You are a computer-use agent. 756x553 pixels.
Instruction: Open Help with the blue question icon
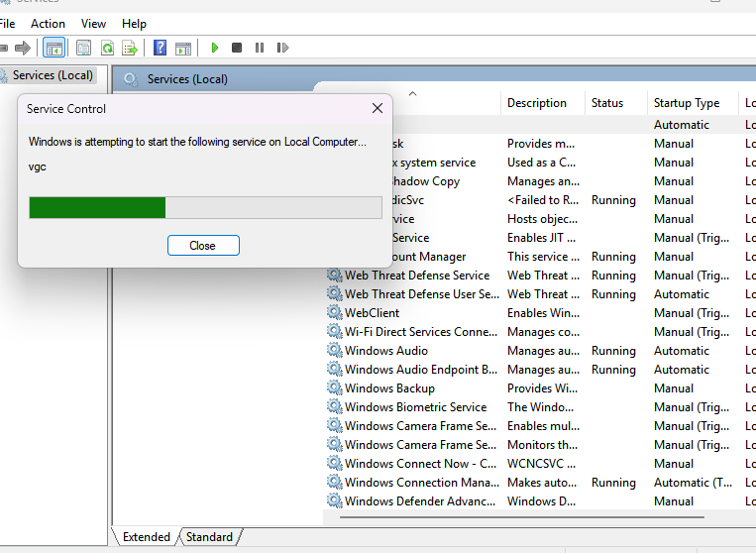(x=160, y=48)
